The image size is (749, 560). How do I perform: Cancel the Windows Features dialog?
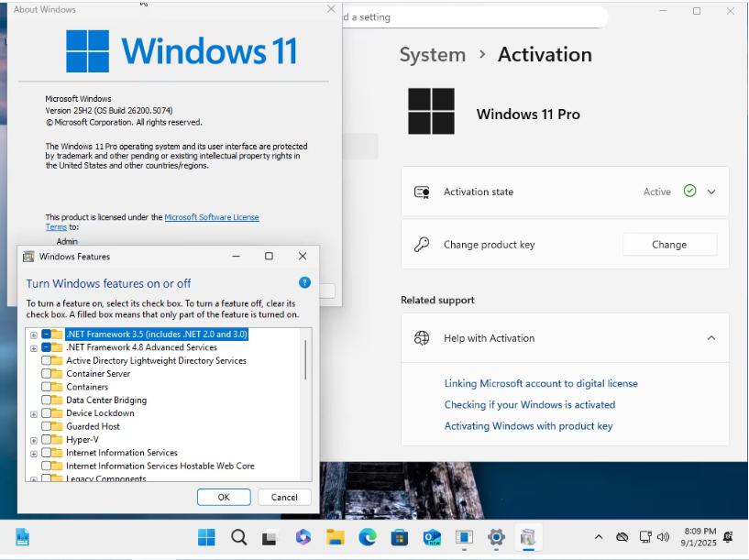(283, 497)
